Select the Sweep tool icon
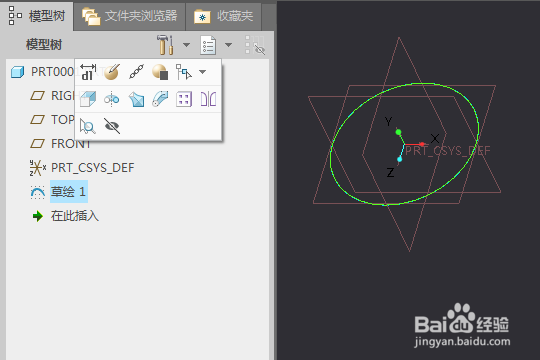Image resolution: width=540 pixels, height=360 pixels. 160,99
